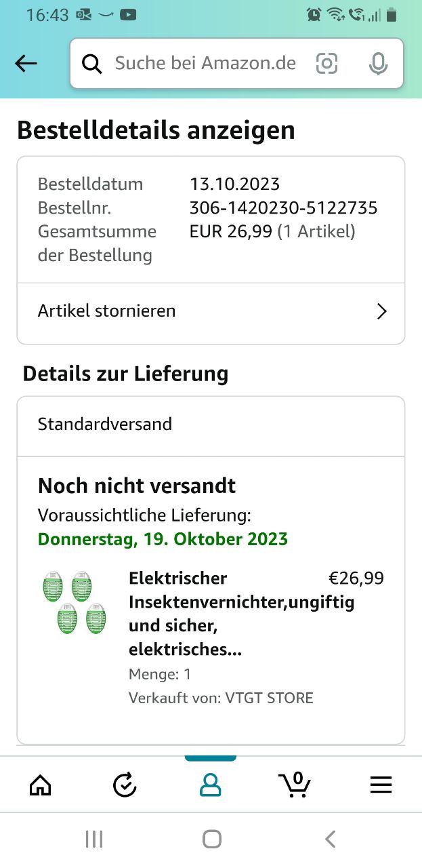Tap Artikel stornieren link text
422x868 pixels.
tap(107, 311)
